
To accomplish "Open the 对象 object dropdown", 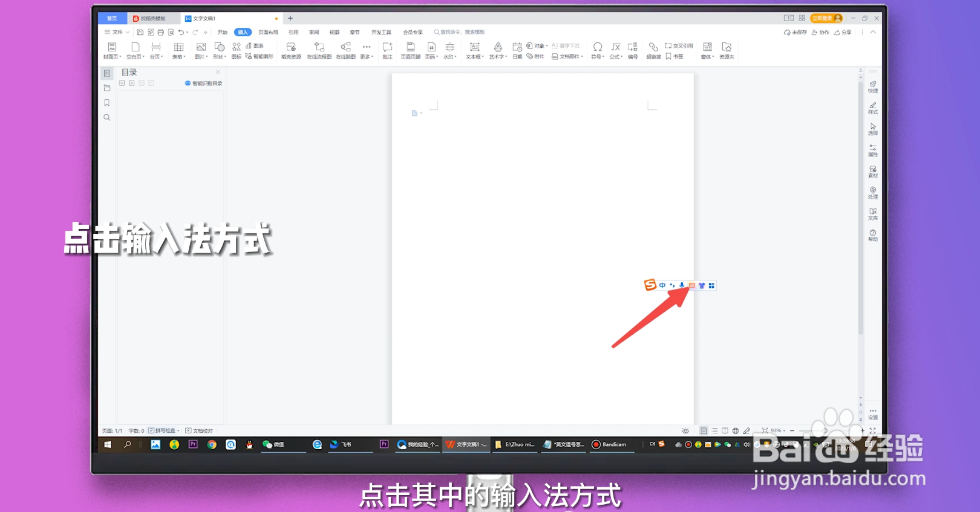I will (x=537, y=46).
